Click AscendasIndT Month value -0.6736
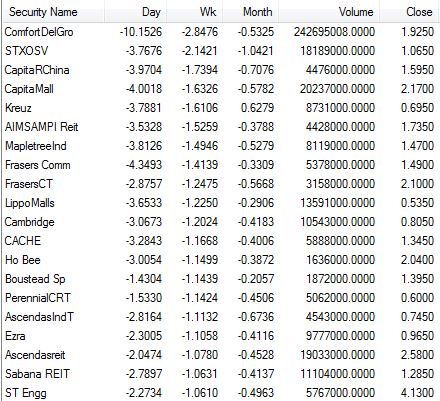Screen dimensions: 440x401 (256, 317)
